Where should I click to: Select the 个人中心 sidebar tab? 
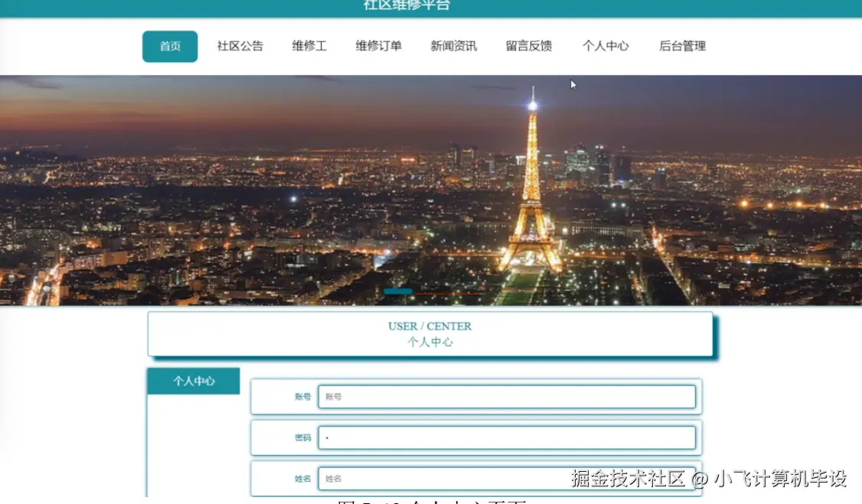click(x=194, y=381)
